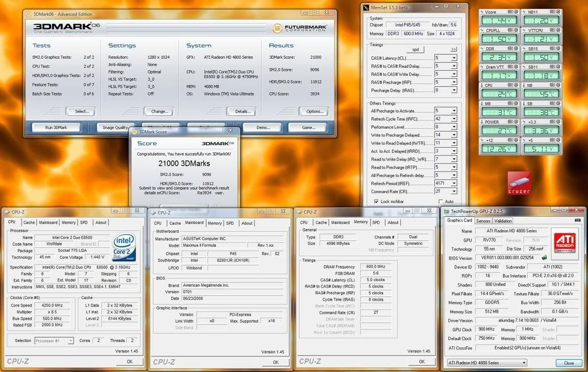This screenshot has height=372, width=588.
Task: Click the Run 3DMark button
Action: point(56,128)
